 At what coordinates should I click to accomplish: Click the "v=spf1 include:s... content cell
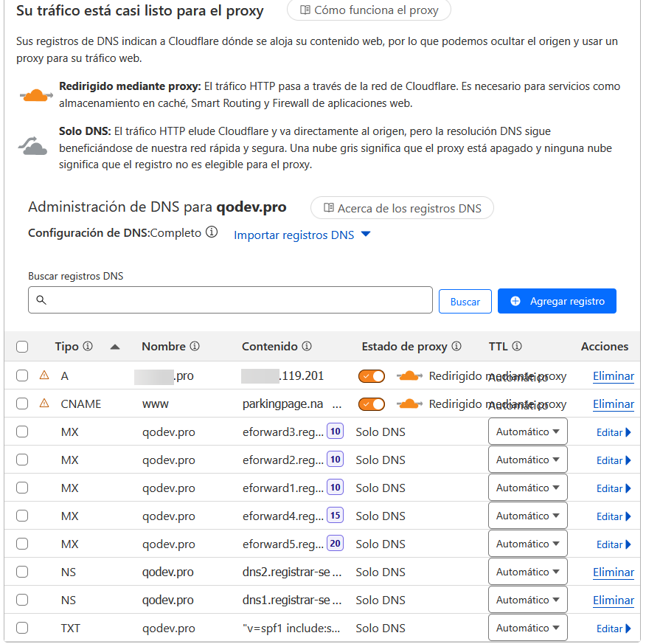pyautogui.click(x=291, y=629)
